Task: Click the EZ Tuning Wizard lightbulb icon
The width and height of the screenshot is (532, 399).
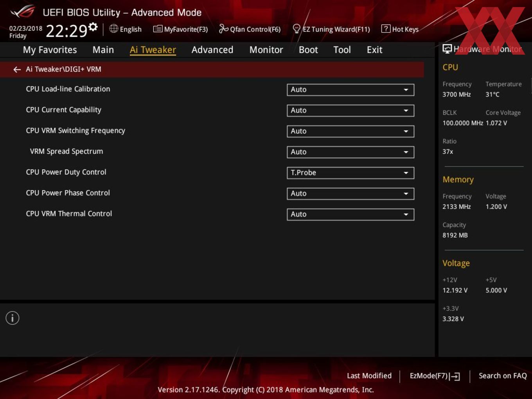Action: point(297,29)
